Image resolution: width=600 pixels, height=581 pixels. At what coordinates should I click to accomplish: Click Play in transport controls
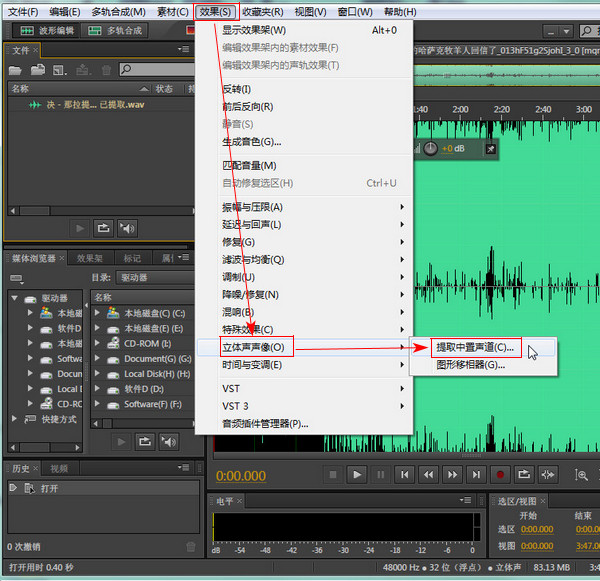click(x=357, y=475)
